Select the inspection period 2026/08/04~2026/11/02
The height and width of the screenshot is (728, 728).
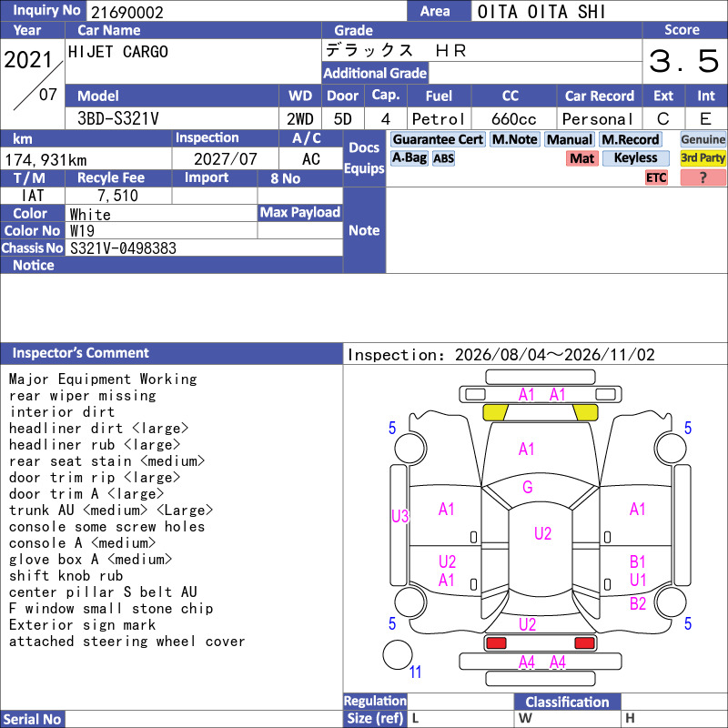(554, 355)
